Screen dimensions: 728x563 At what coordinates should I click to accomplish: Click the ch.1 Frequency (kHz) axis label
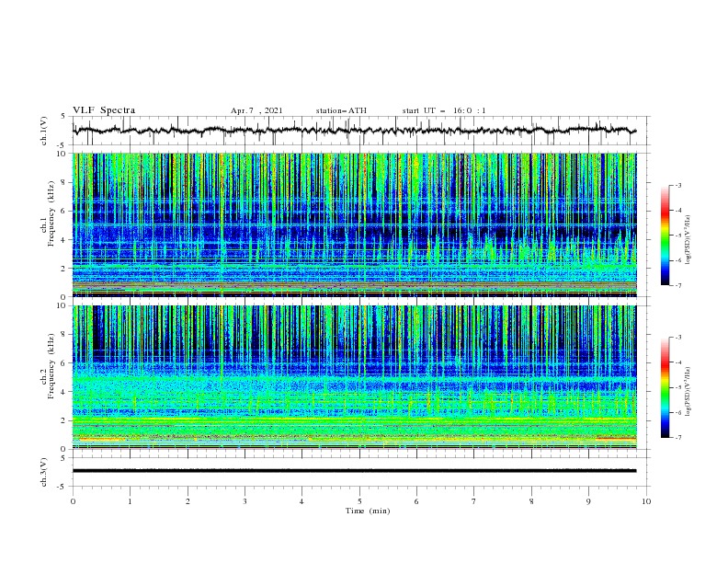point(48,212)
